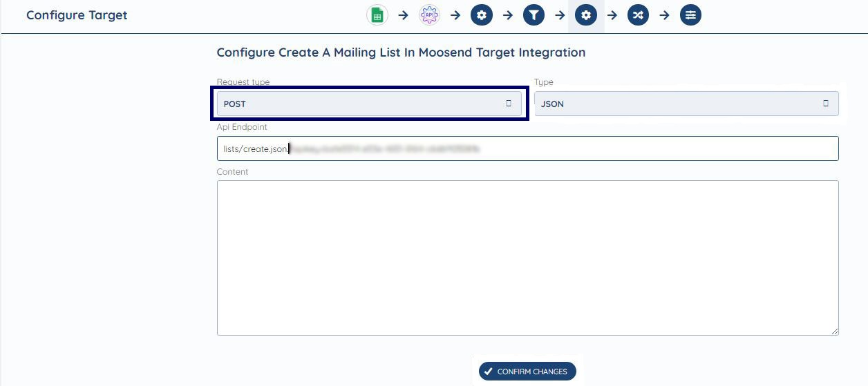The width and height of the screenshot is (868, 386).
Task: Click inside the Content text area
Action: (528, 258)
